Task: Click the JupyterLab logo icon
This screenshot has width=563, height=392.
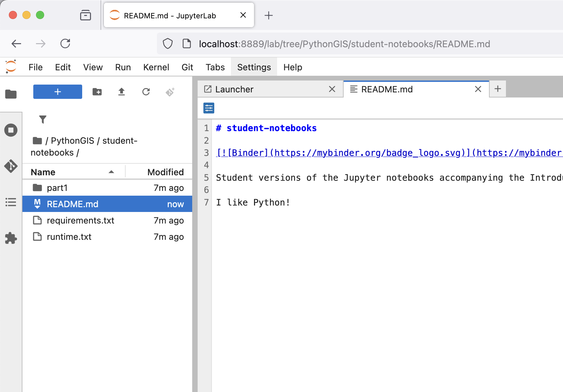Action: [11, 67]
